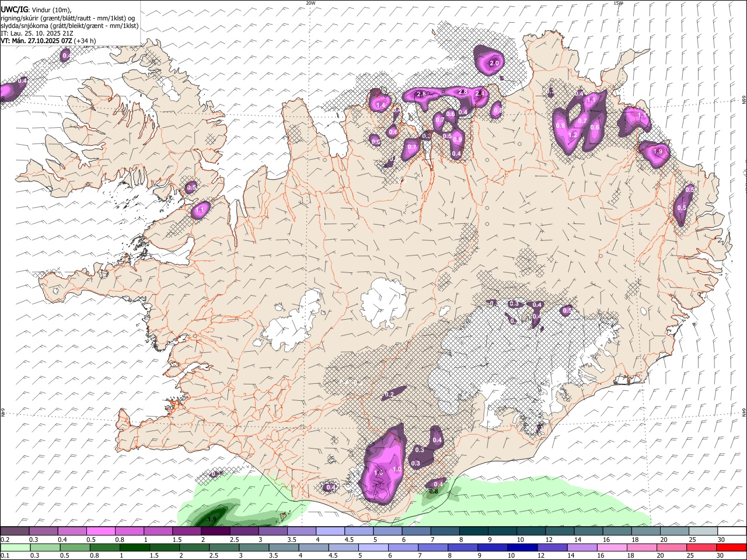The image size is (747, 560).
Task: Pick bottom-row legend swatch between 16 and 18
Action: tap(612, 547)
